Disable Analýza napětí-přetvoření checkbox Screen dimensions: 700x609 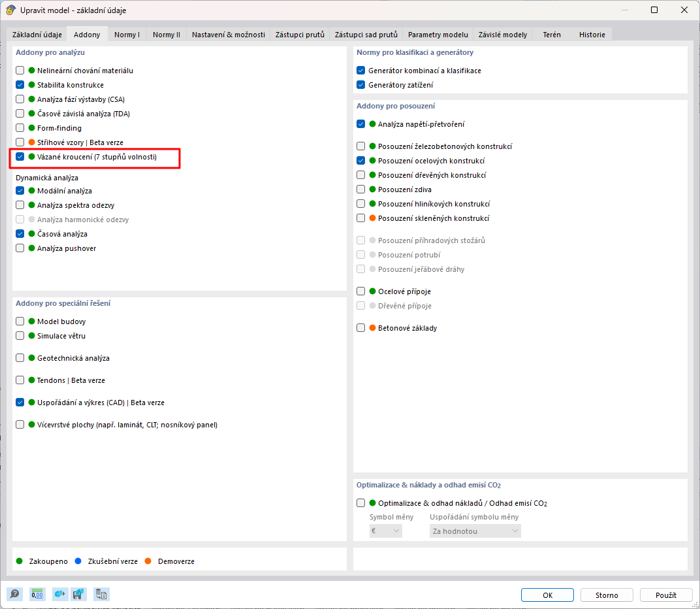361,123
